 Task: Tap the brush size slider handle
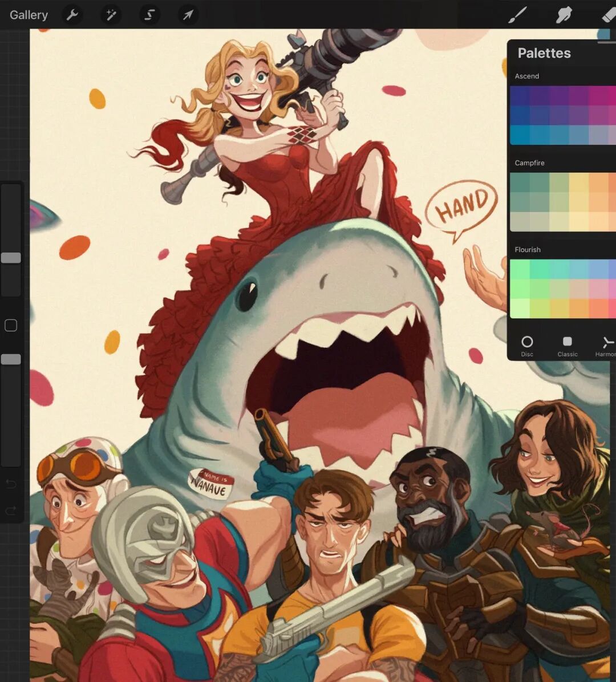click(11, 258)
